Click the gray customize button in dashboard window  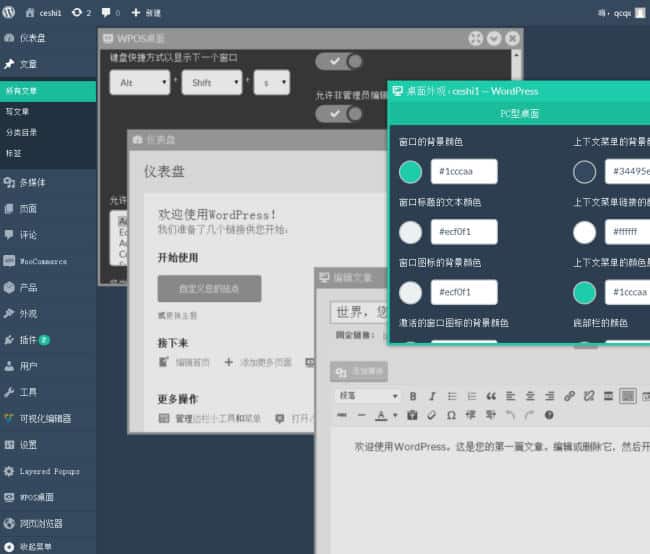coord(209,289)
